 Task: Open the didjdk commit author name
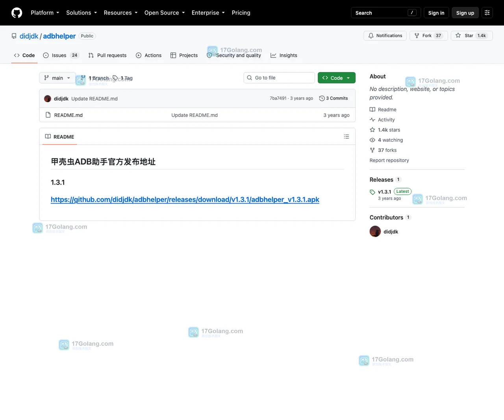(61, 98)
